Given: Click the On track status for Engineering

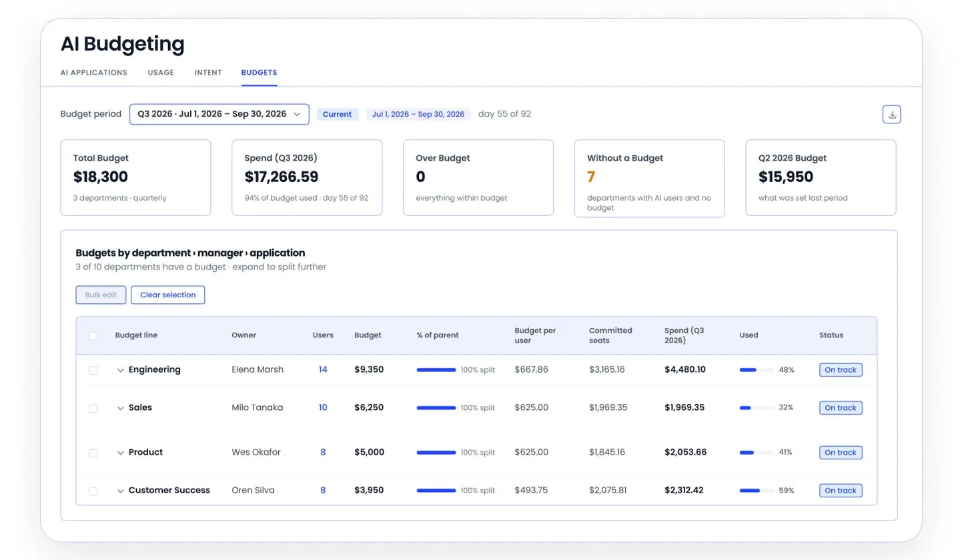Looking at the screenshot, I should pos(841,370).
